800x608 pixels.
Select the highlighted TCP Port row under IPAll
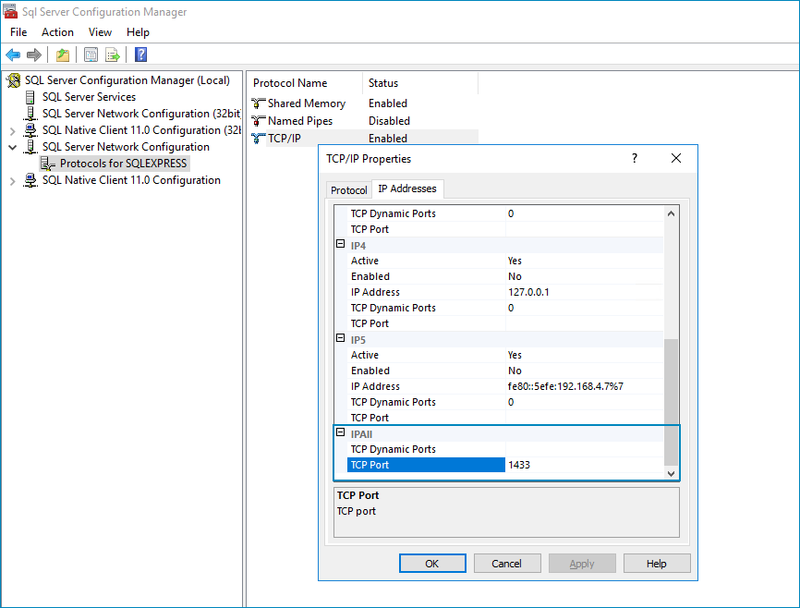(x=426, y=465)
